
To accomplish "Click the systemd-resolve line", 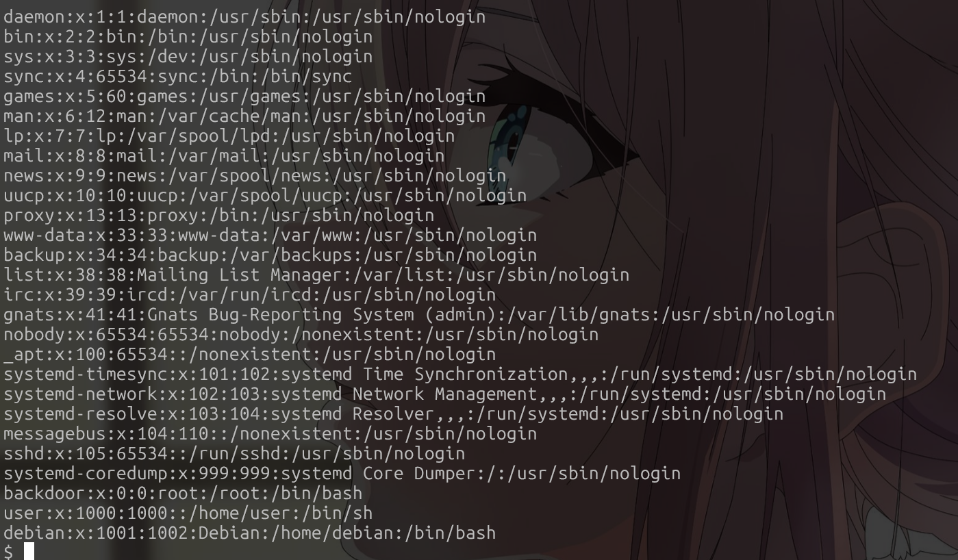I will 393,413.
